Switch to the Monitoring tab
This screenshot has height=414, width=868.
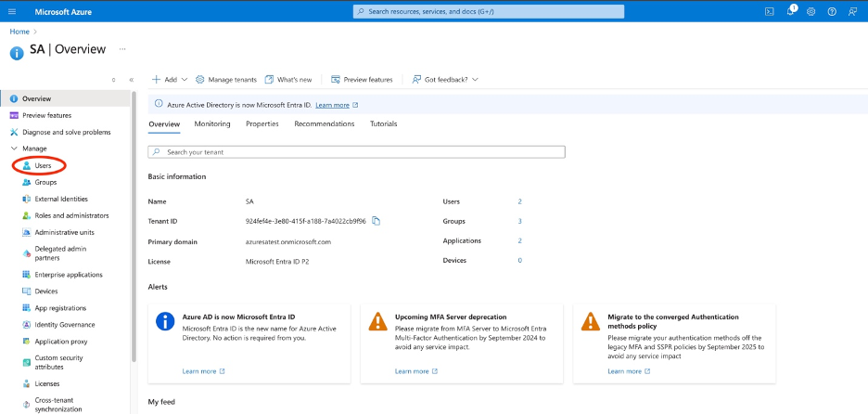[212, 124]
